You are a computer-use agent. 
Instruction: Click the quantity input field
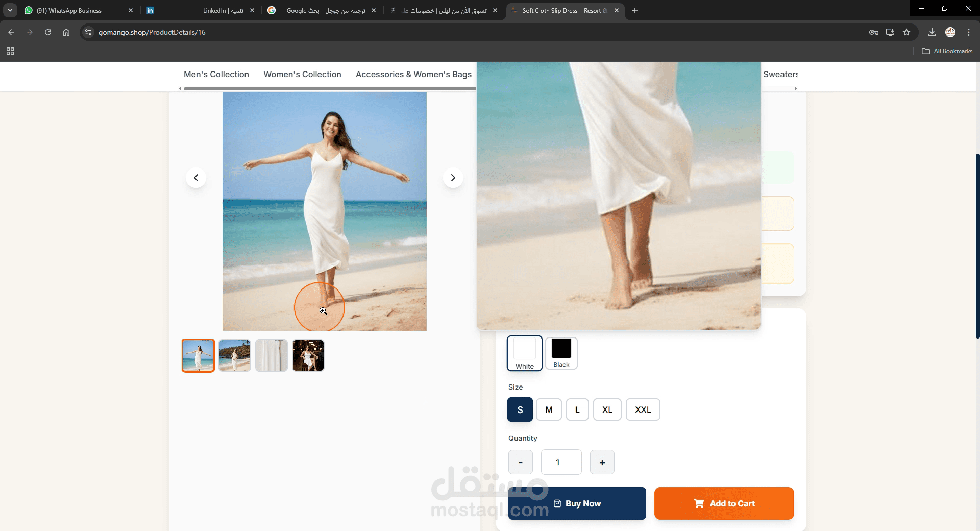[x=561, y=462]
